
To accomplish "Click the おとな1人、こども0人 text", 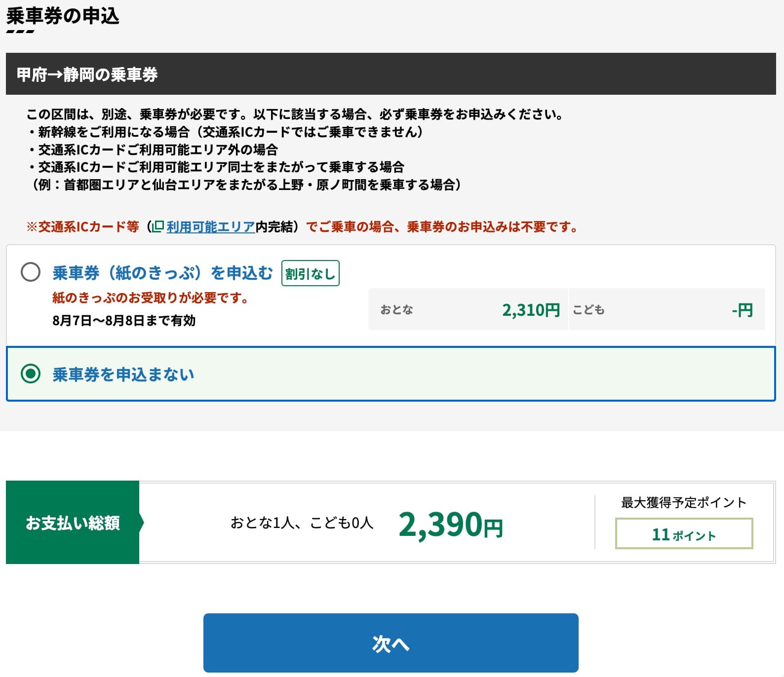I will pos(302,523).
